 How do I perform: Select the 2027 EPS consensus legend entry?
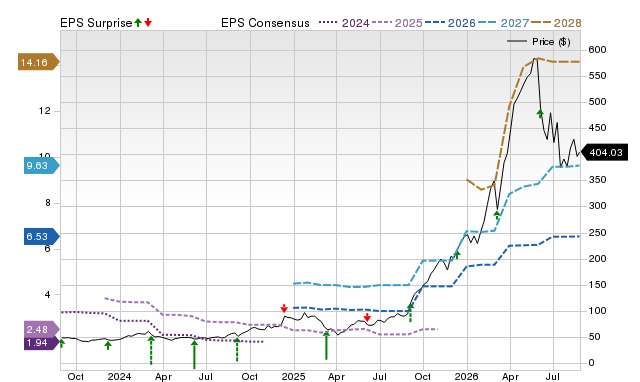[x=503, y=23]
